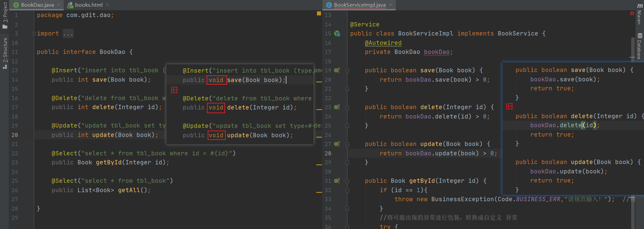Image resolution: width=644 pixels, height=229 pixels.
Task: Click the HTML file icon on books.html tab
Action: (x=70, y=5)
